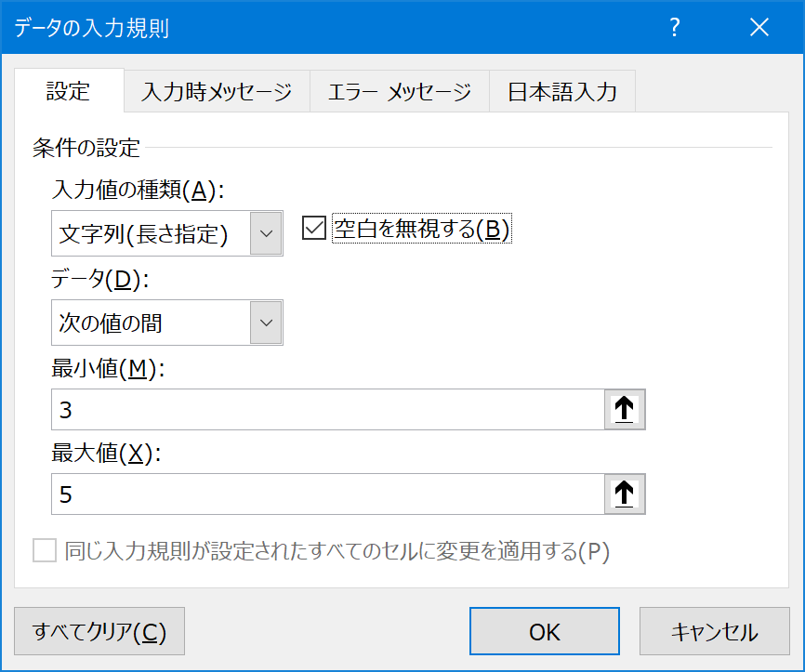Open help via the question mark icon
Image resolution: width=805 pixels, height=672 pixels.
(x=675, y=27)
